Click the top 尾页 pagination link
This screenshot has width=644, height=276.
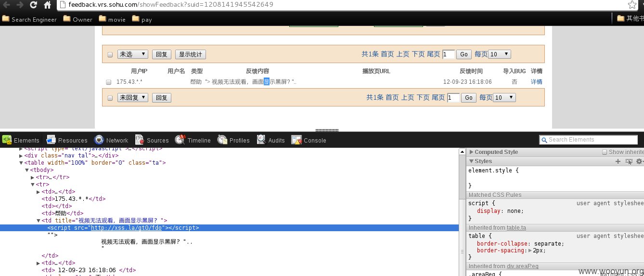pyautogui.click(x=434, y=54)
